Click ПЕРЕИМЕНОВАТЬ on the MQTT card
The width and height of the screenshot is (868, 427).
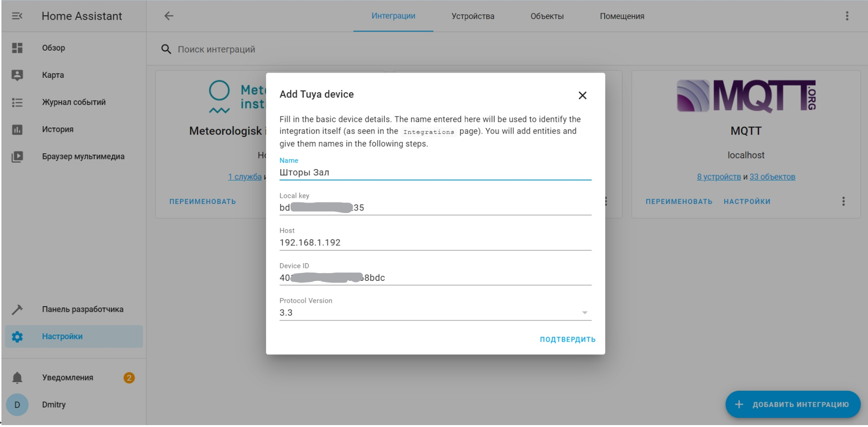(679, 202)
